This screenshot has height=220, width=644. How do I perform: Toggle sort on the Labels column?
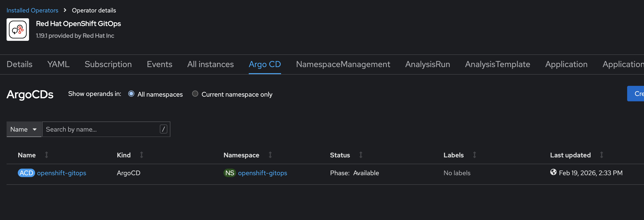[475, 155]
